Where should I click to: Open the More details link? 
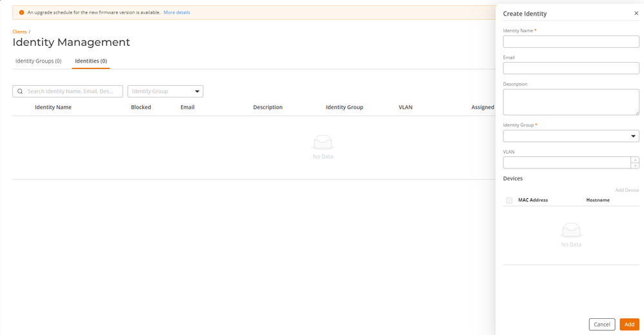point(177,12)
